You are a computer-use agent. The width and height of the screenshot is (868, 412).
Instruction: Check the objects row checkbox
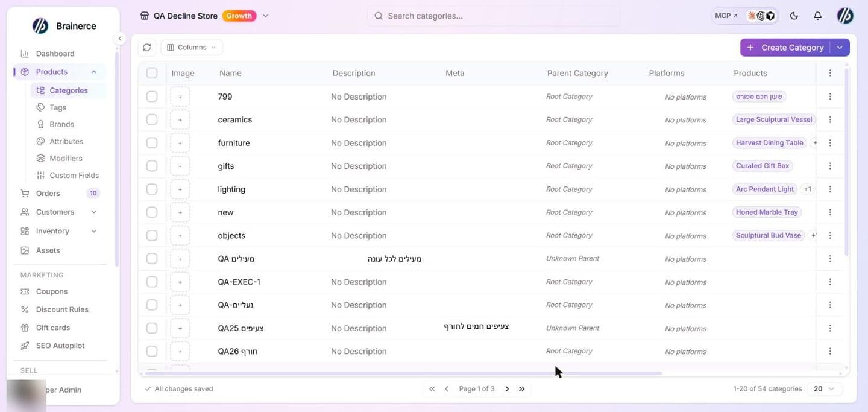[x=152, y=236]
